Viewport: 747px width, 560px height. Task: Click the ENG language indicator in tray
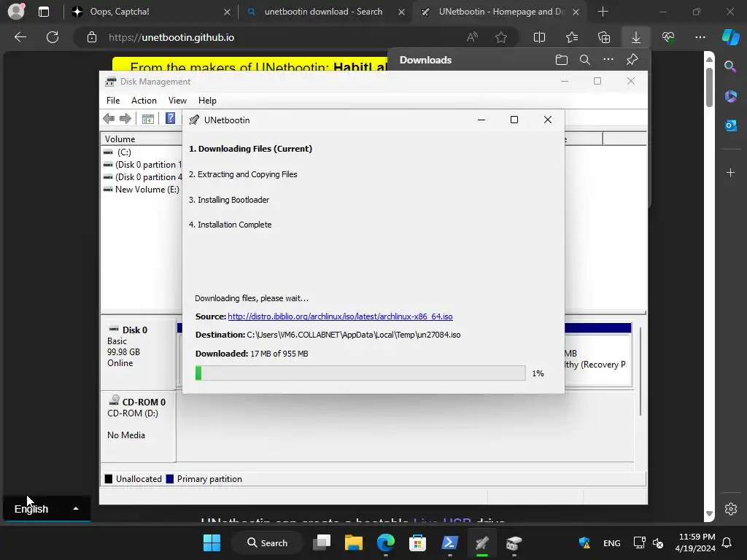(x=612, y=542)
